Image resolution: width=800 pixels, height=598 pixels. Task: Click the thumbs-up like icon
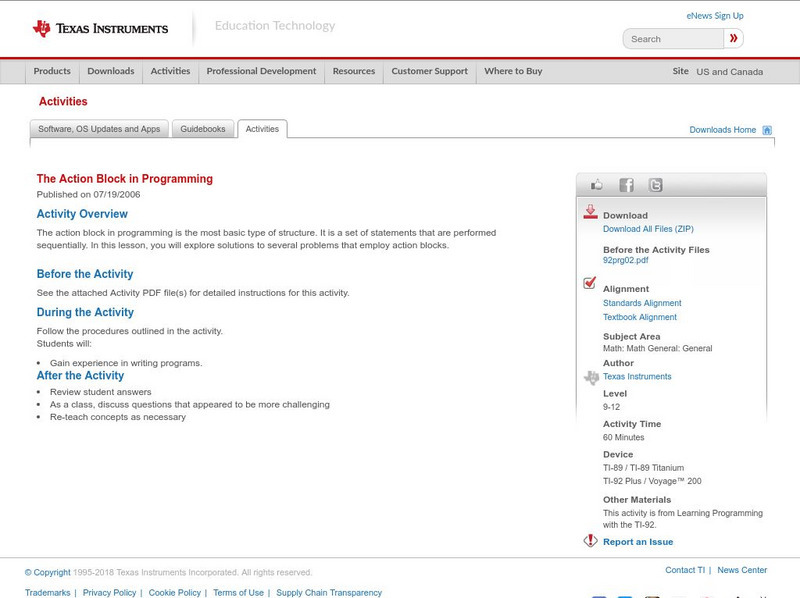tap(596, 185)
